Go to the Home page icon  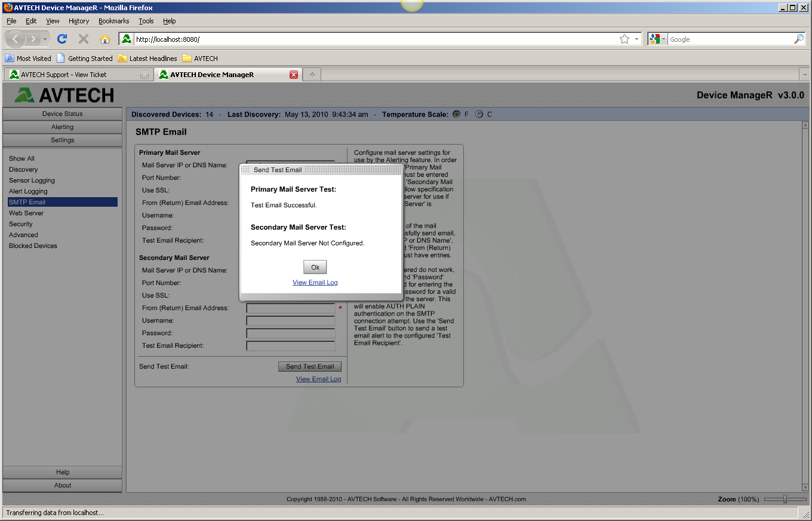[105, 39]
